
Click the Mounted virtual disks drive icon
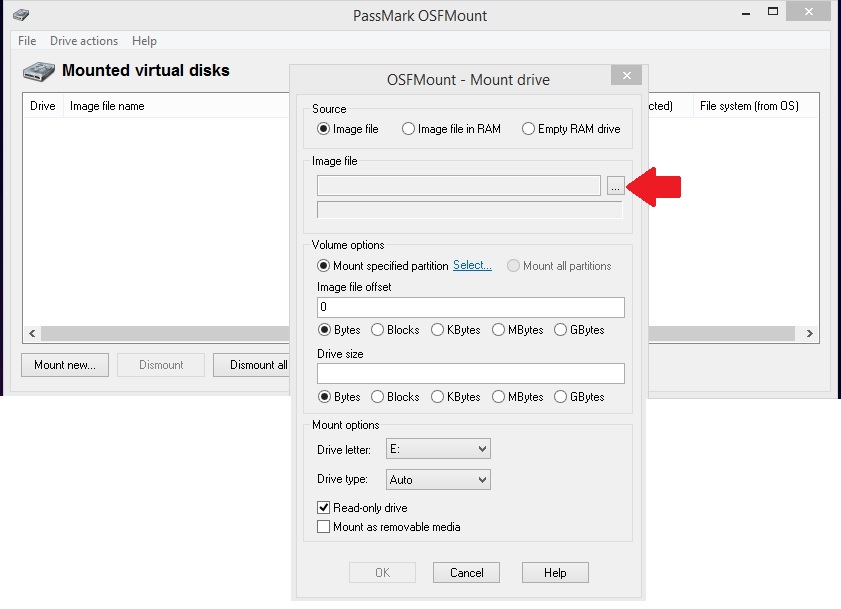(x=39, y=71)
